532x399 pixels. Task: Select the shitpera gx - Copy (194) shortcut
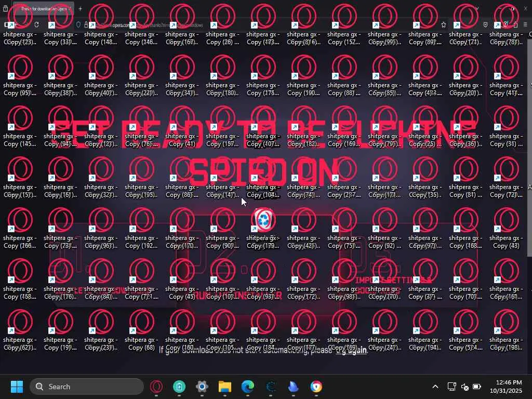(x=425, y=330)
